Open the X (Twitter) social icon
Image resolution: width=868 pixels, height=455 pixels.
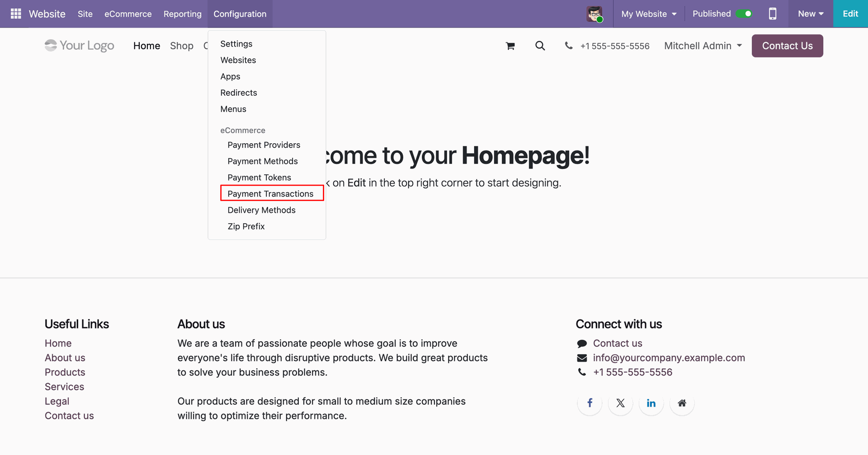tap(620, 403)
